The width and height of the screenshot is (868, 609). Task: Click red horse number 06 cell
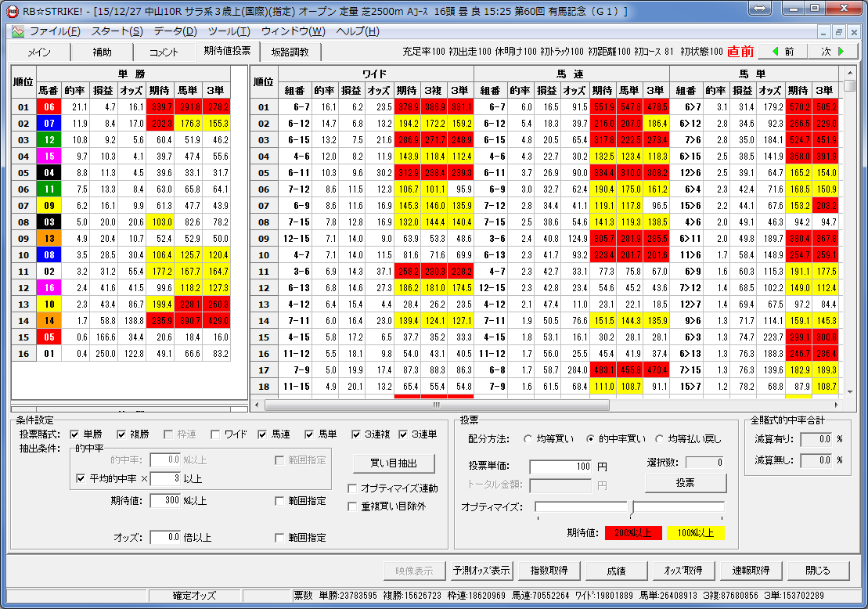pyautogui.click(x=49, y=107)
